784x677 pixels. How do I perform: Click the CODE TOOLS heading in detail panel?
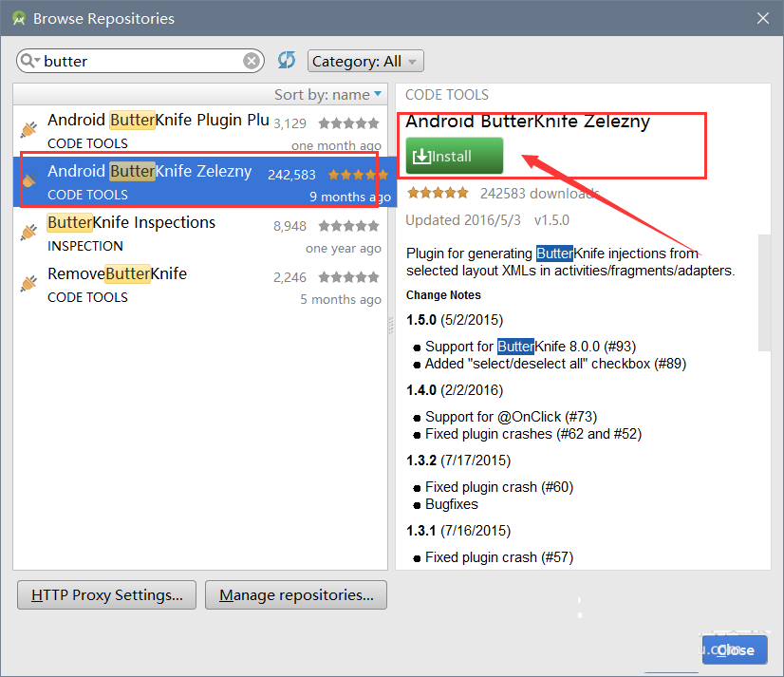[x=447, y=95]
